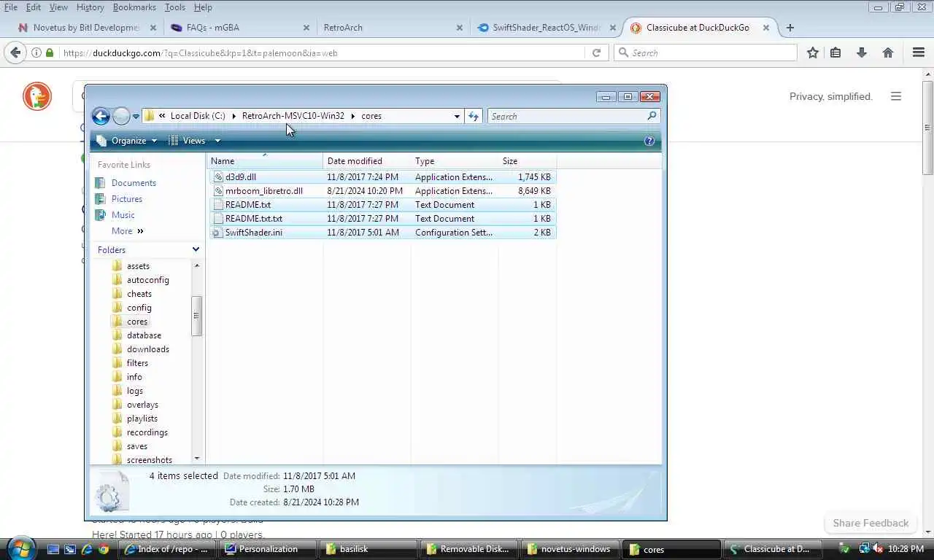Click the browser back button
The width and height of the screenshot is (934, 560).
[15, 52]
